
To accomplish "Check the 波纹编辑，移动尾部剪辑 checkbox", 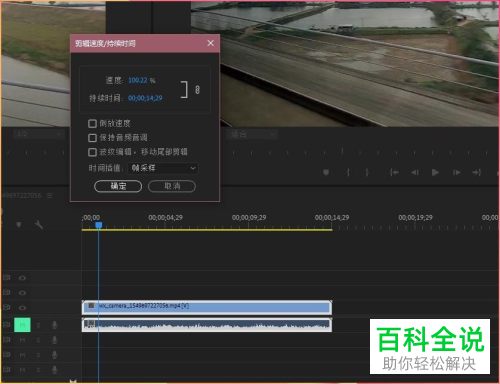I will pyautogui.click(x=92, y=152).
